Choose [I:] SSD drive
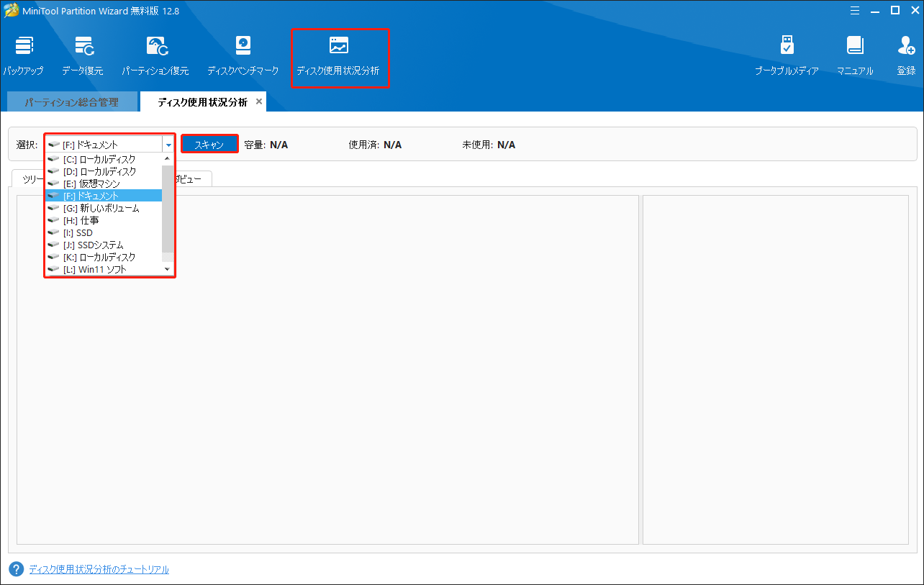 point(104,232)
